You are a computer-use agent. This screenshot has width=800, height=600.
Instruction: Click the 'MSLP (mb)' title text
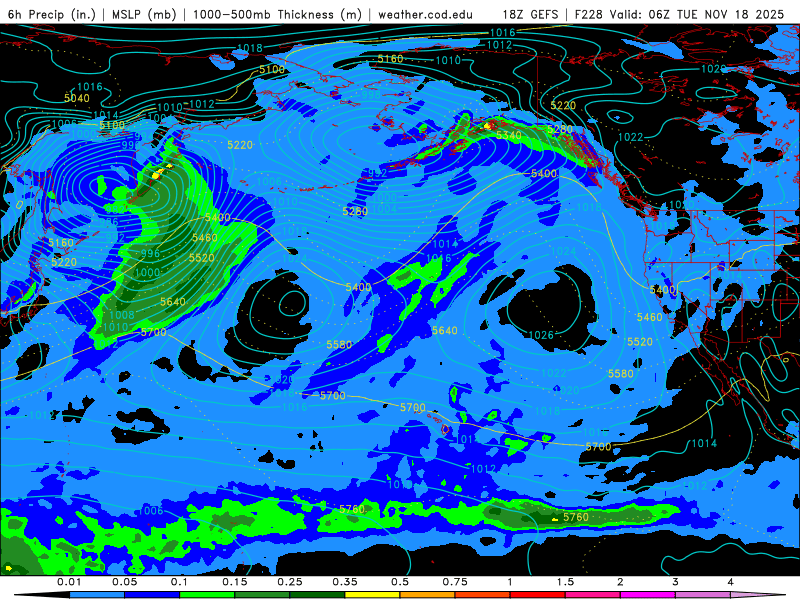click(144, 14)
